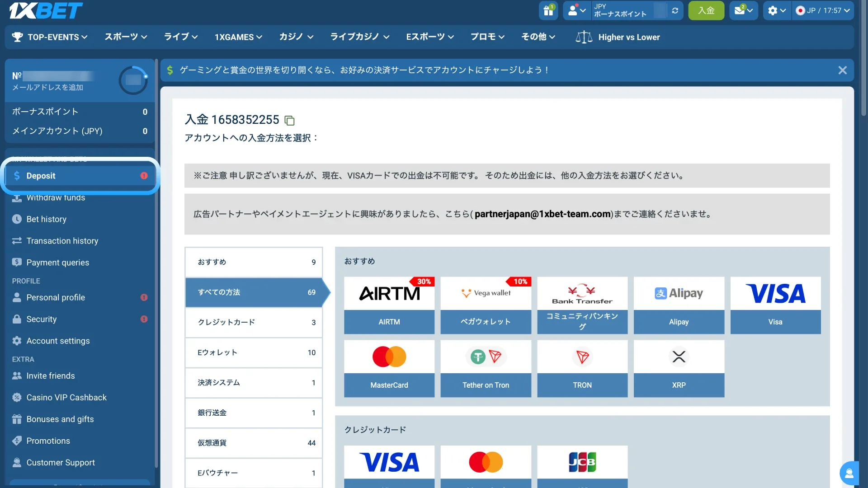The image size is (868, 488).
Task: Expand the スポーツ menu
Action: pos(126,37)
